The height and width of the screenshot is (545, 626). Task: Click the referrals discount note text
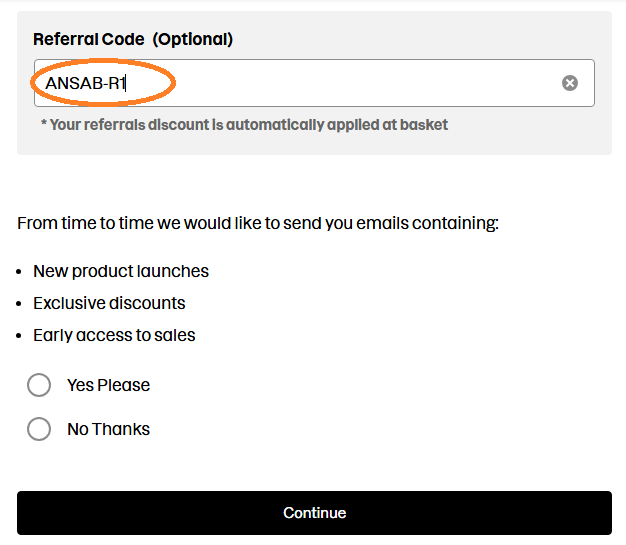click(244, 125)
